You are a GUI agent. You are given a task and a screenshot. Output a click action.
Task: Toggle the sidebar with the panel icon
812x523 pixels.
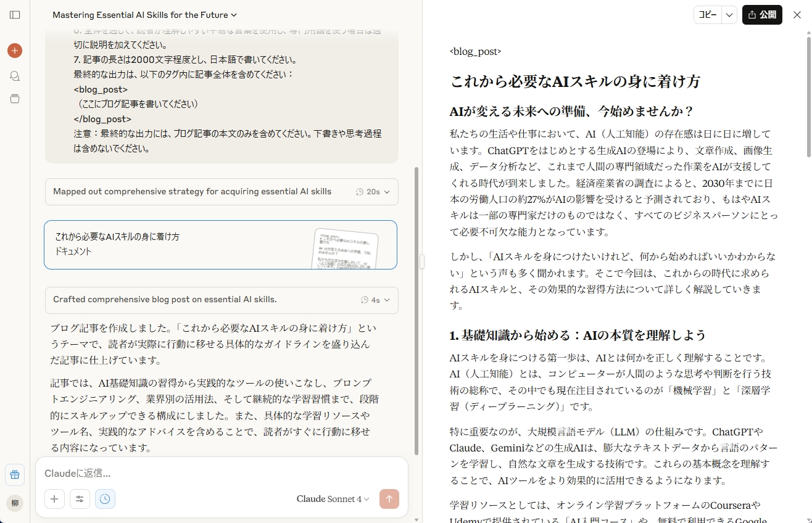[x=15, y=15]
